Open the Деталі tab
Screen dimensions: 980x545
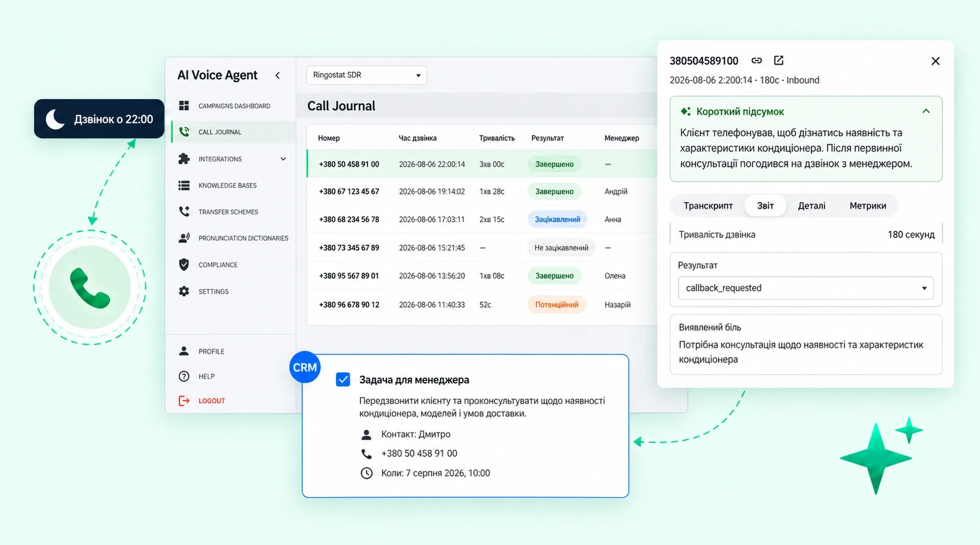click(x=812, y=206)
